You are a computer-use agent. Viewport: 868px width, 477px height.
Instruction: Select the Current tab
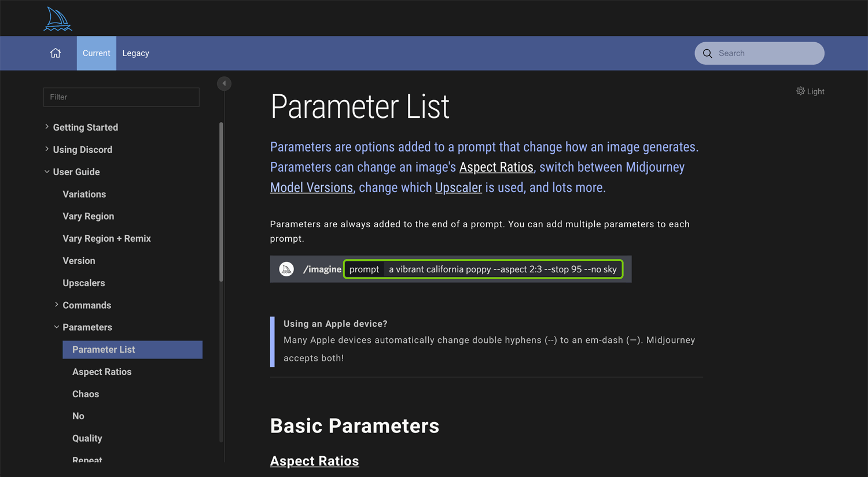point(97,53)
